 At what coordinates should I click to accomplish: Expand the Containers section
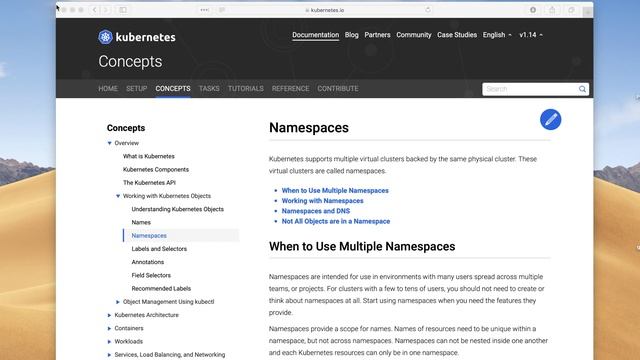click(x=109, y=329)
